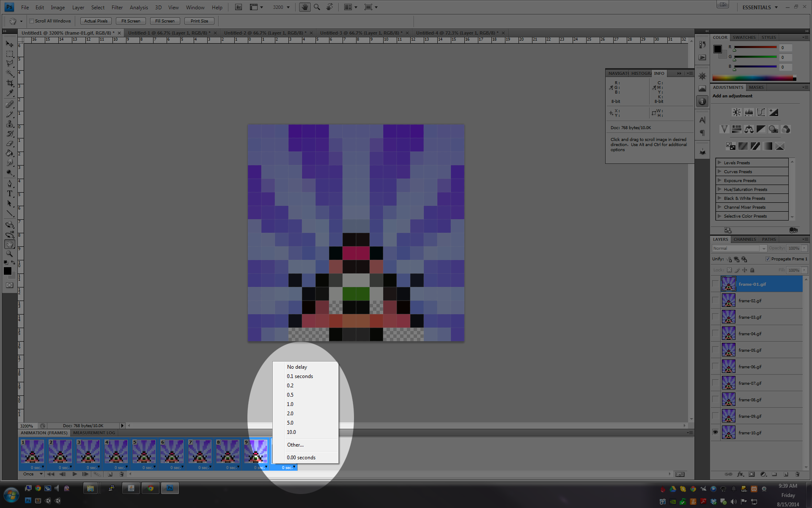Toggle Quick Mask mode
Screen dimensions: 812x508
(x=9, y=285)
